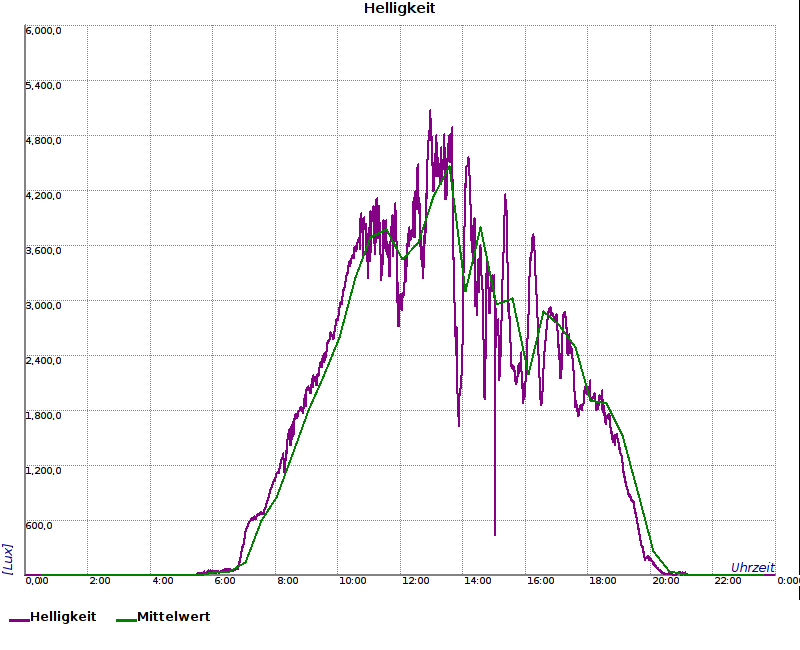Click the 4,800,0 y-axis value

click(x=43, y=140)
